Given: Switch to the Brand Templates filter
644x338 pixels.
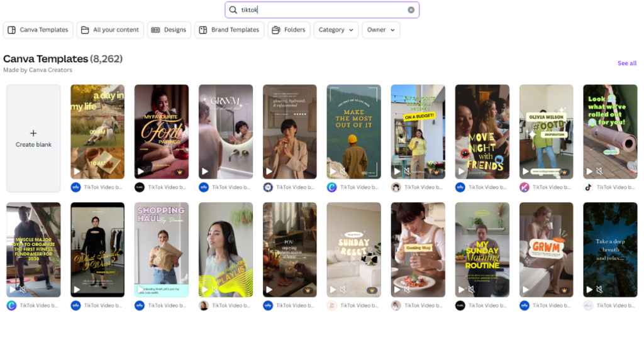Looking at the screenshot, I should (229, 30).
